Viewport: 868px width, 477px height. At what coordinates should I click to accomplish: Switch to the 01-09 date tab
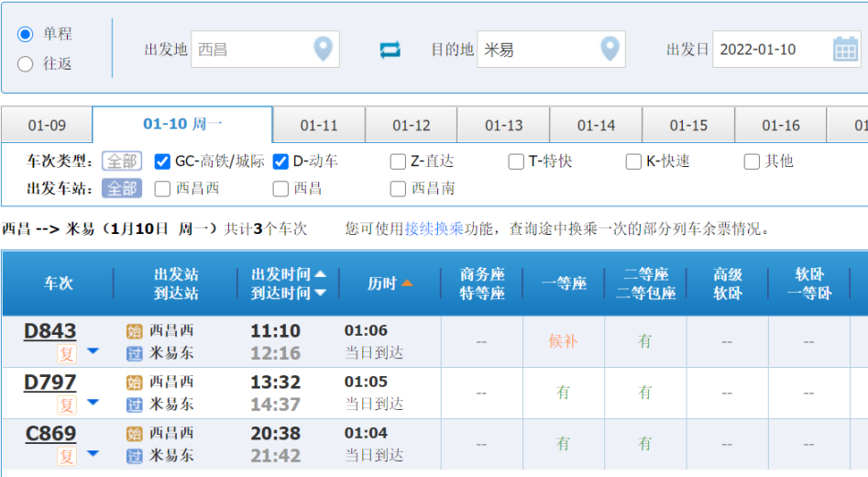[x=47, y=126]
